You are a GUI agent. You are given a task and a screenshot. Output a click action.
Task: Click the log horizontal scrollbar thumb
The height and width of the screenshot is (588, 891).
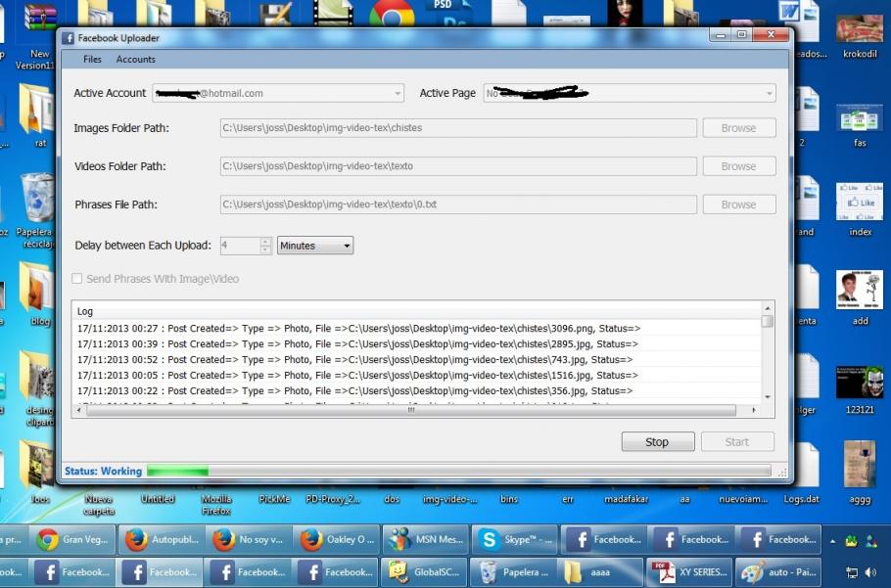[411, 410]
